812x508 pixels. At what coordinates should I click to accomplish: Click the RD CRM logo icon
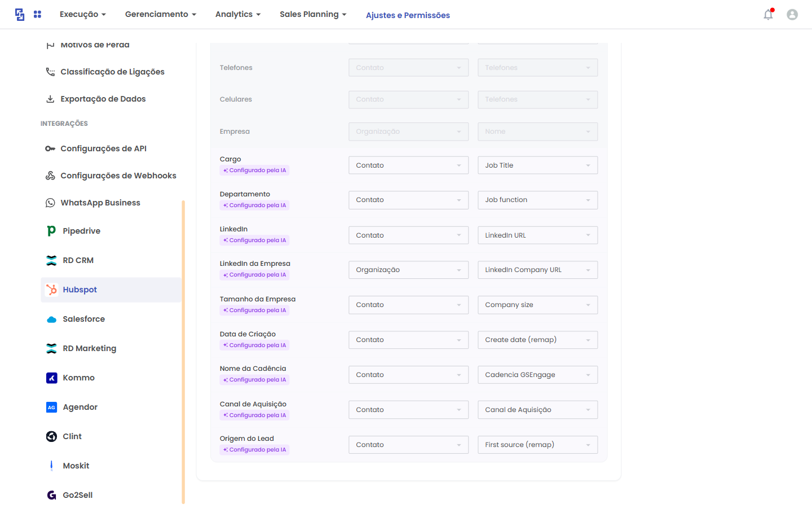51,260
